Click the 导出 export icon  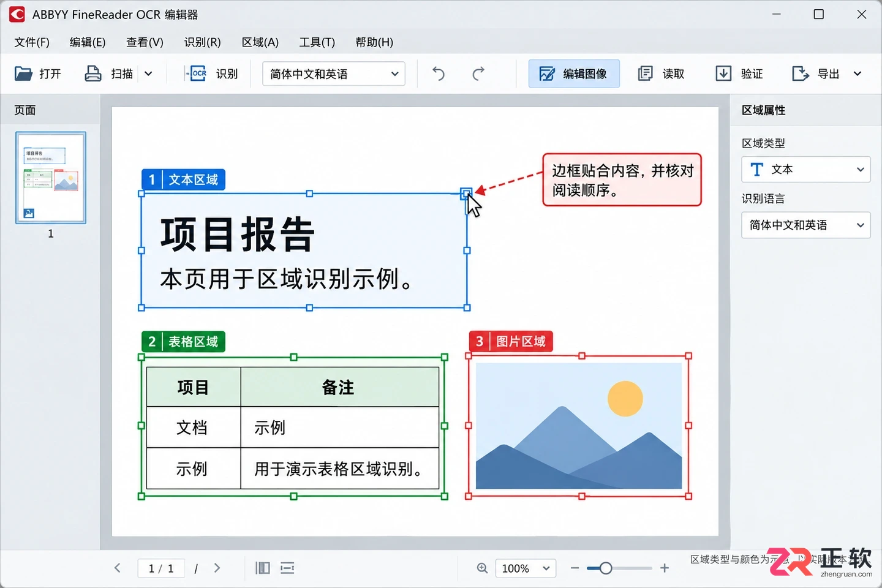click(801, 73)
